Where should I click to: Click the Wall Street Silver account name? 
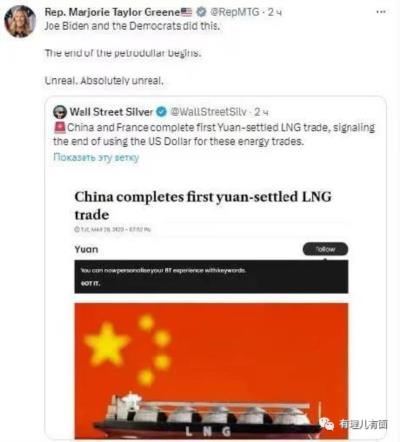click(x=111, y=112)
